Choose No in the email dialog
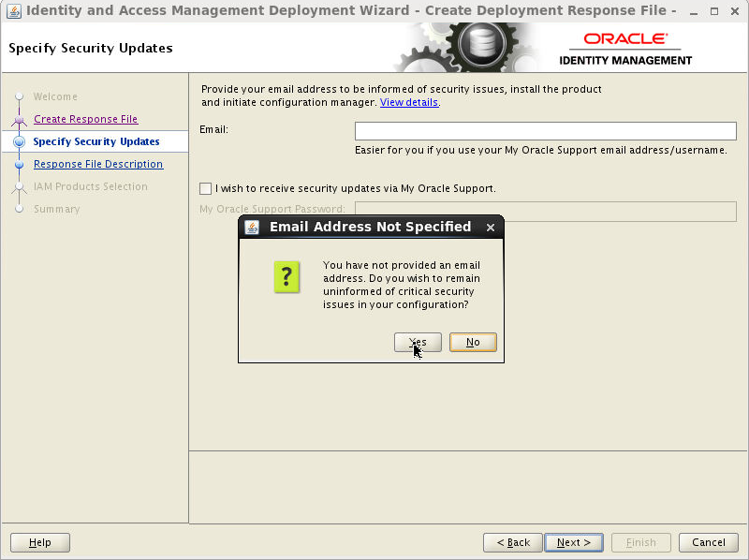Image resolution: width=749 pixels, height=560 pixels. pyautogui.click(x=473, y=342)
